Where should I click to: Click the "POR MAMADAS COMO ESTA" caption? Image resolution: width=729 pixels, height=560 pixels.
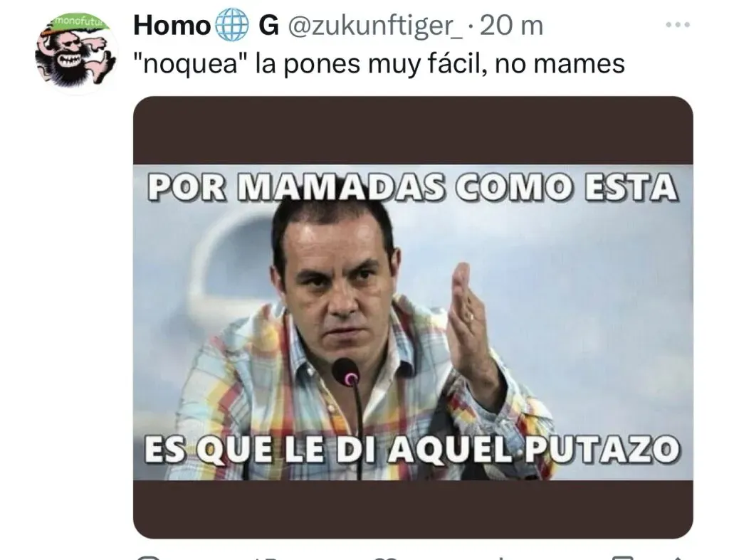(x=412, y=187)
